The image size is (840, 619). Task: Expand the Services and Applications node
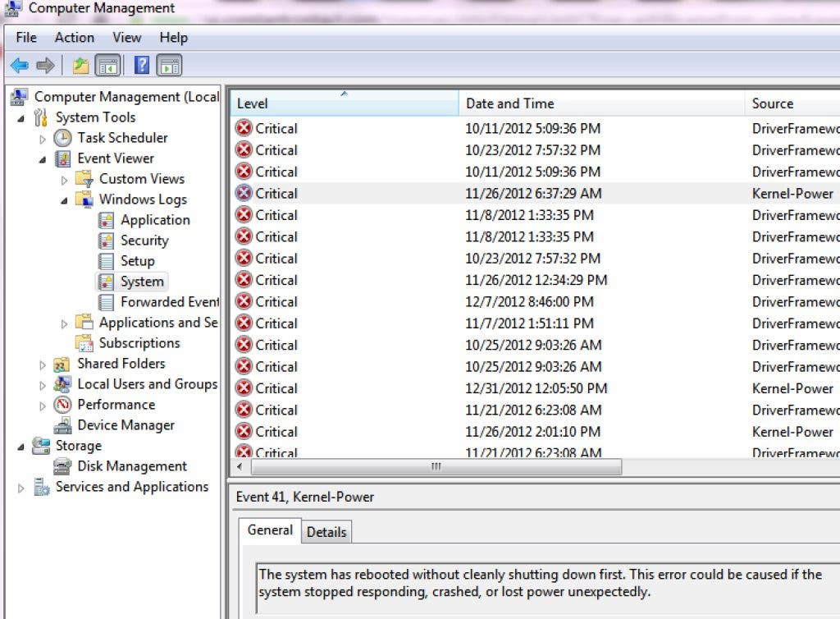(x=21, y=488)
